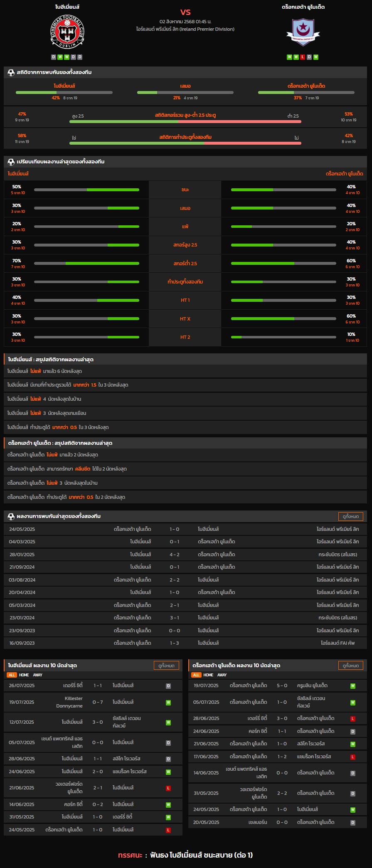
Task: Select HOME tab in Drogheda last 10 matches
Action: 208,675
